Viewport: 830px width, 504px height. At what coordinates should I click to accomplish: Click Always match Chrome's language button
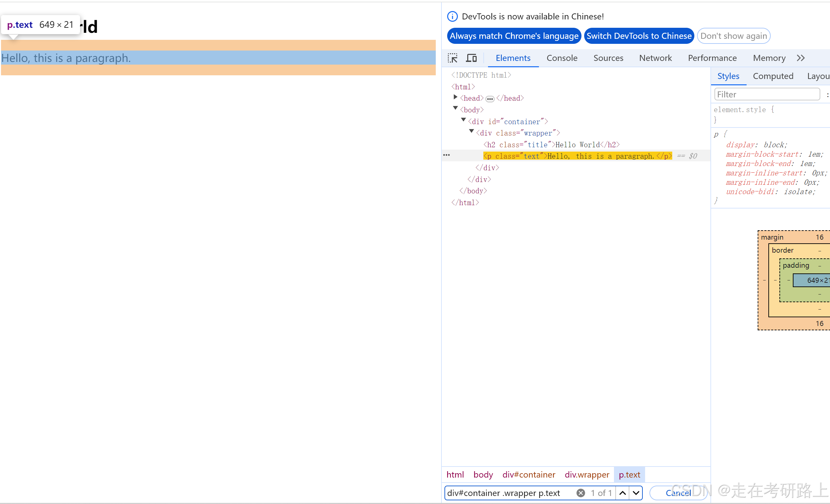514,36
